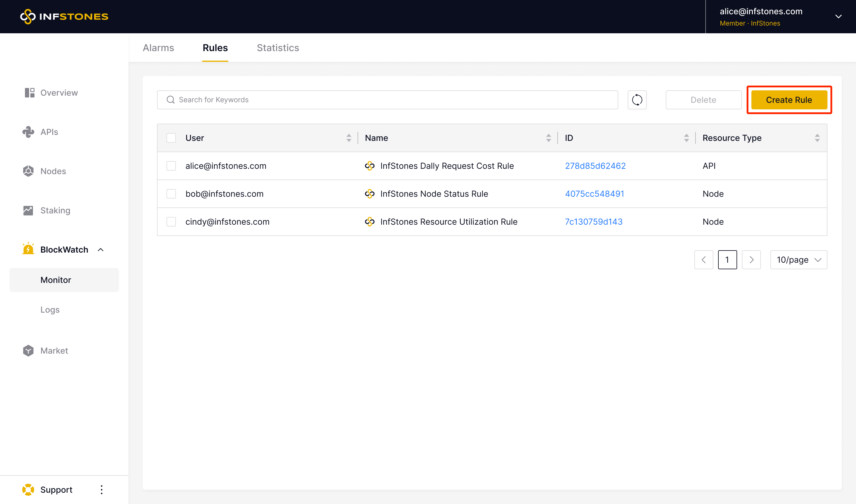Click the refresh icon next to search
Viewport: 856px width, 504px height.
[637, 100]
